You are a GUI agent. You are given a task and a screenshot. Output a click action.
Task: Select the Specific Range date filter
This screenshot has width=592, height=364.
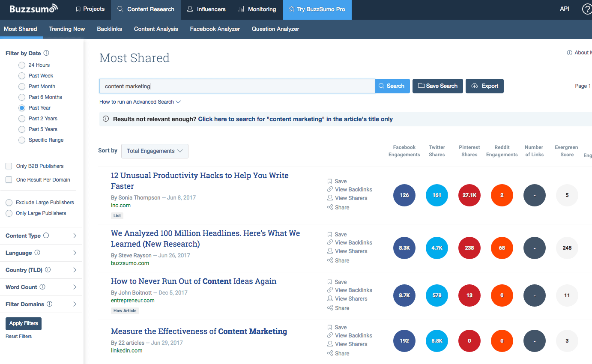(22, 140)
